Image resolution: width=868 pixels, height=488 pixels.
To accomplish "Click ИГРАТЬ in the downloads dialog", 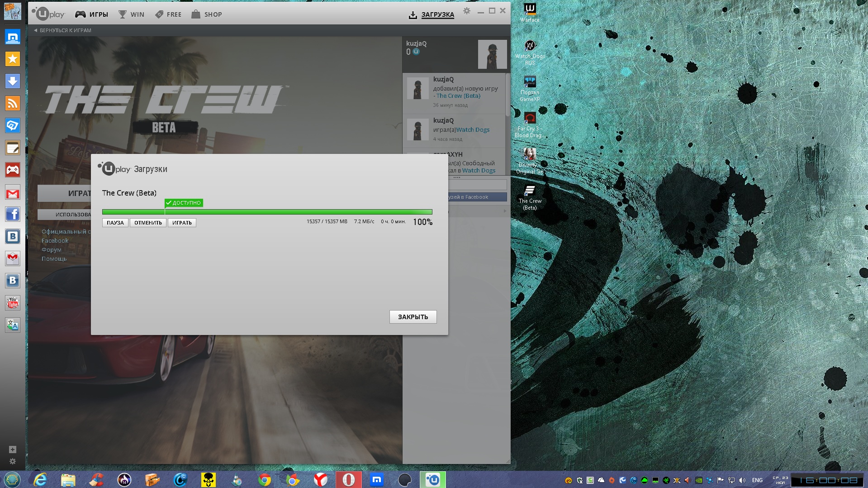I will point(182,223).
